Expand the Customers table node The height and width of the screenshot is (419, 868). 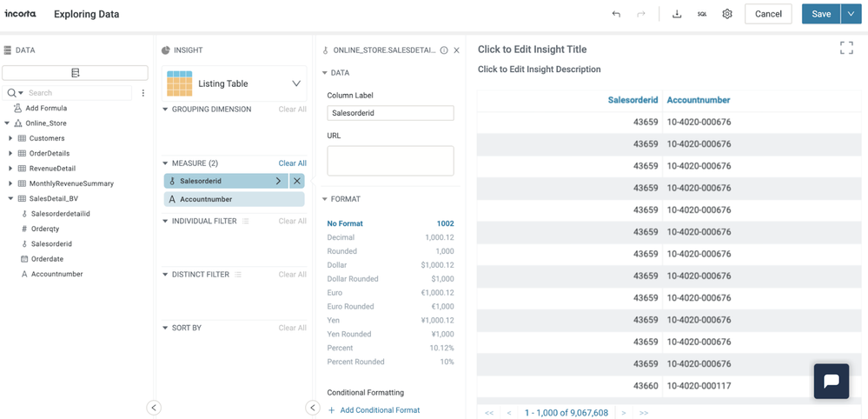click(10, 138)
